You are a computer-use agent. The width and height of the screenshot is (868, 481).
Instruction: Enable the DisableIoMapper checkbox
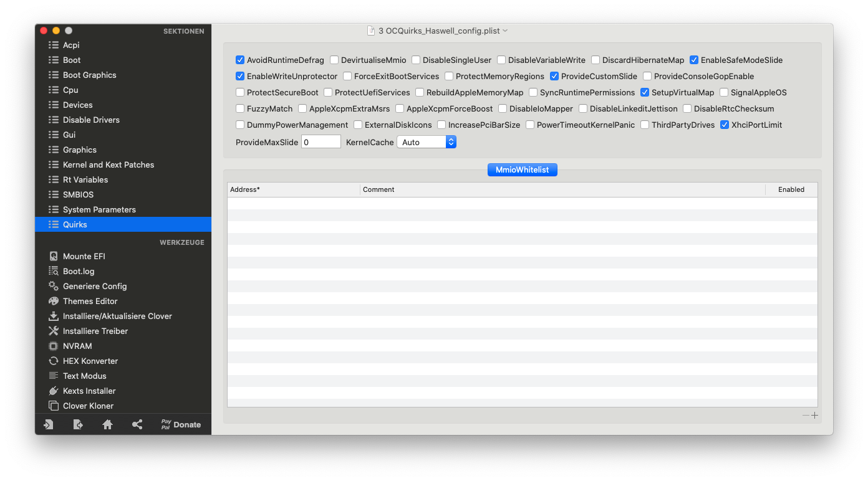tap(503, 109)
